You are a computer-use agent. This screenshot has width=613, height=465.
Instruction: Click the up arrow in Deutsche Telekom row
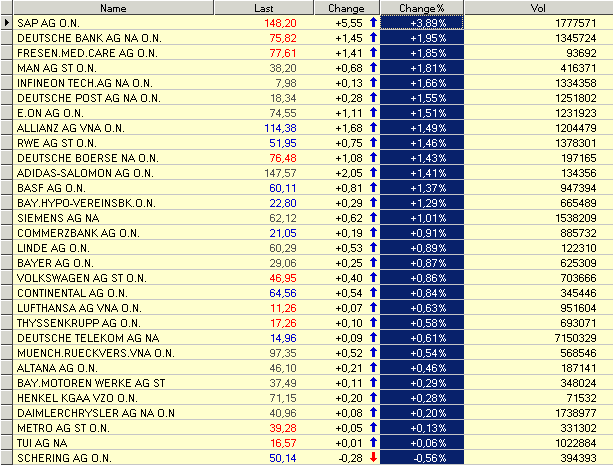click(x=373, y=338)
